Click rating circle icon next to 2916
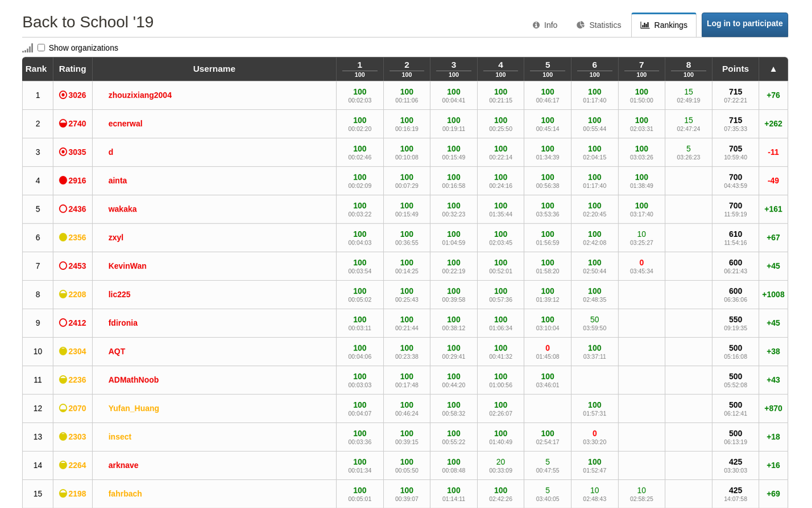Image resolution: width=812 pixels, height=508 pixels. click(63, 180)
